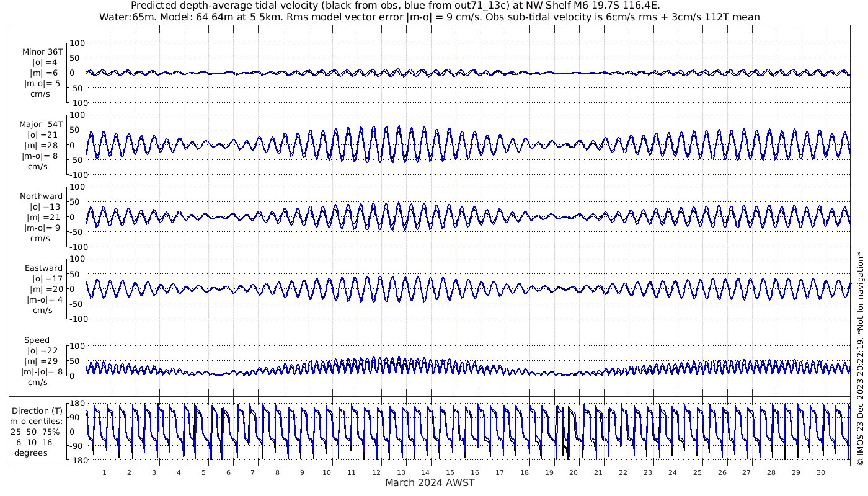Click the '-50' tick of the Eastward panel
The width and height of the screenshot is (868, 496).
[76, 304]
